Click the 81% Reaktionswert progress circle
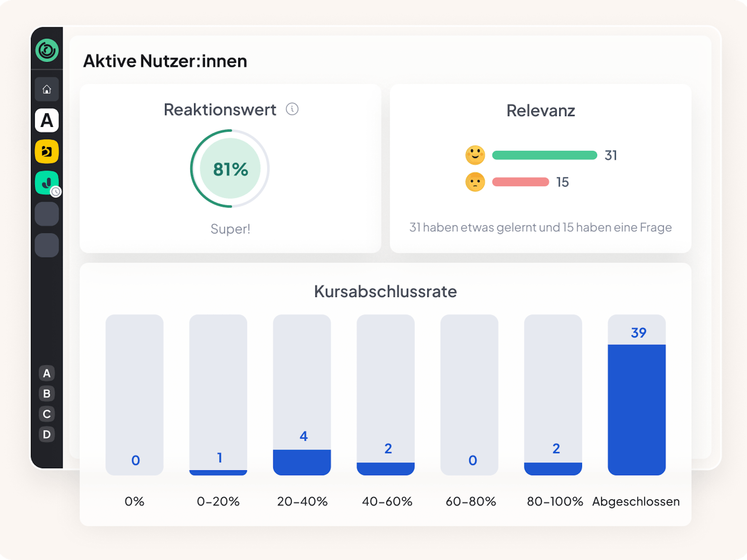747x560 pixels. 230,169
